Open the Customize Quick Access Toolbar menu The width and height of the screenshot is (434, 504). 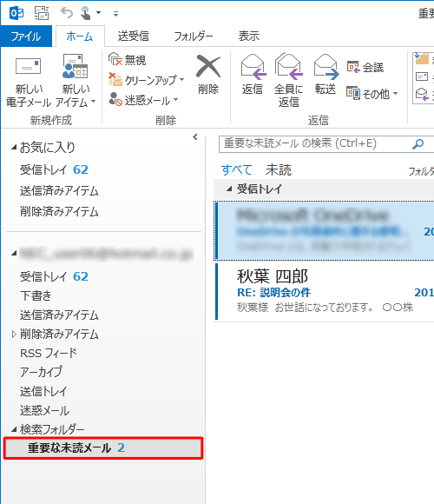(116, 14)
